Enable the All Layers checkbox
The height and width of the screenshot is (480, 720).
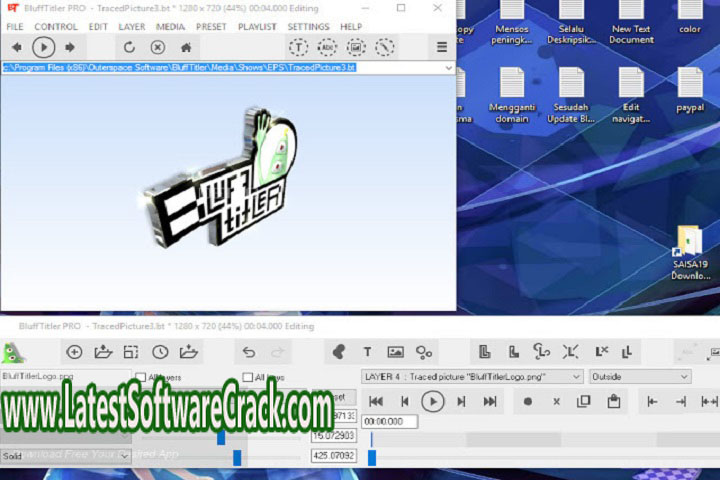140,377
